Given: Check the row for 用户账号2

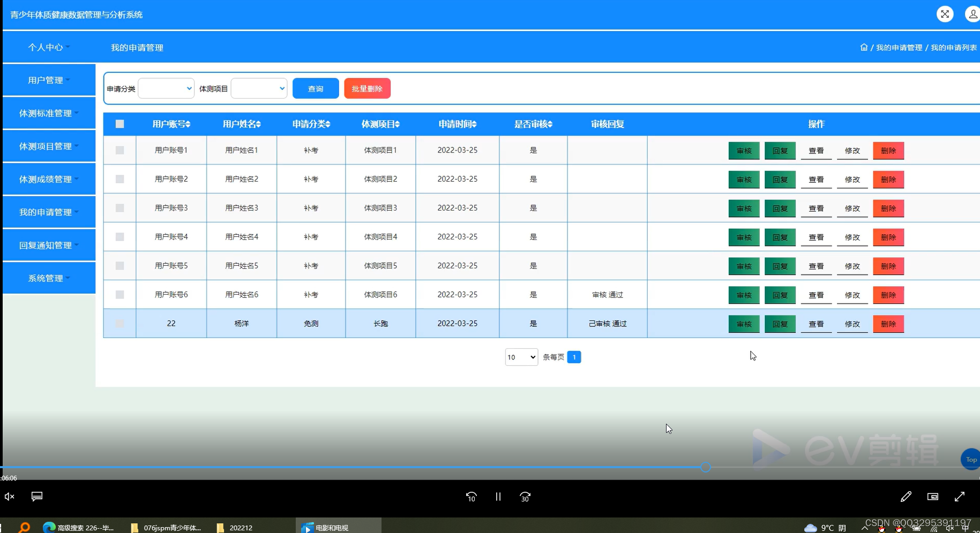Looking at the screenshot, I should (119, 179).
